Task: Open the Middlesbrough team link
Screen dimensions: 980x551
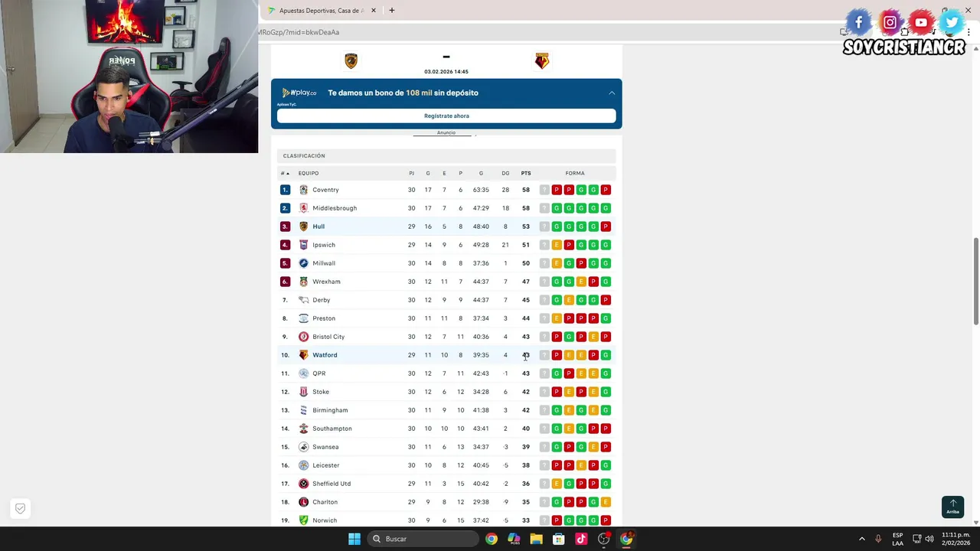Action: click(335, 208)
